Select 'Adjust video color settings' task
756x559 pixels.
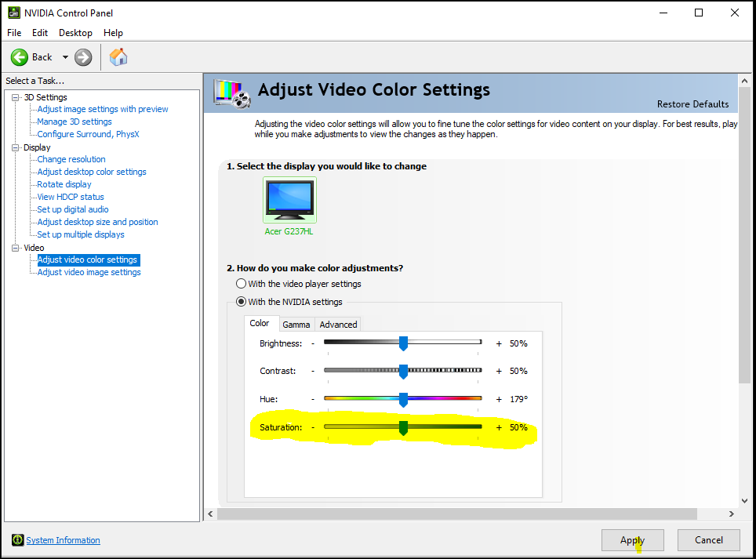coord(89,260)
